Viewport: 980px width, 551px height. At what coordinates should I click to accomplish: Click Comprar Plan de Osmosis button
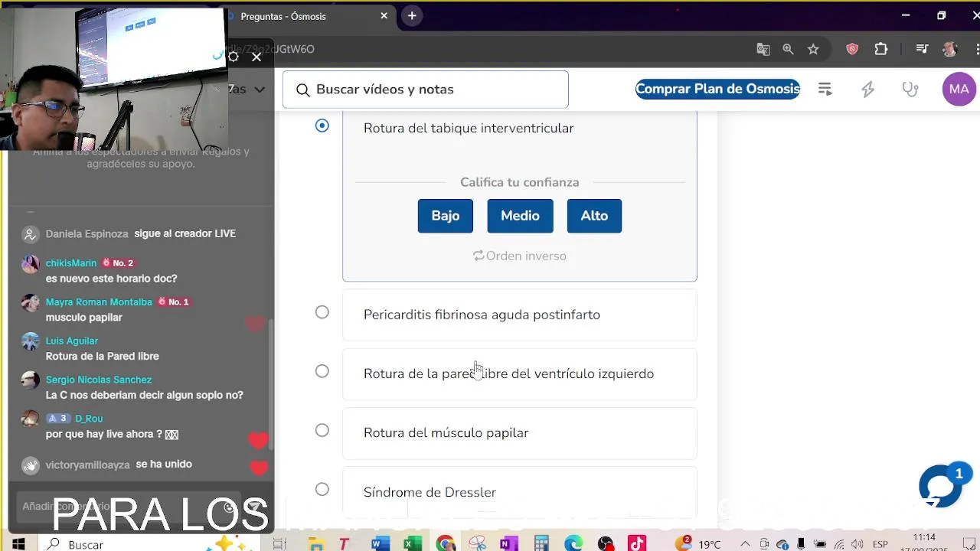pos(717,90)
